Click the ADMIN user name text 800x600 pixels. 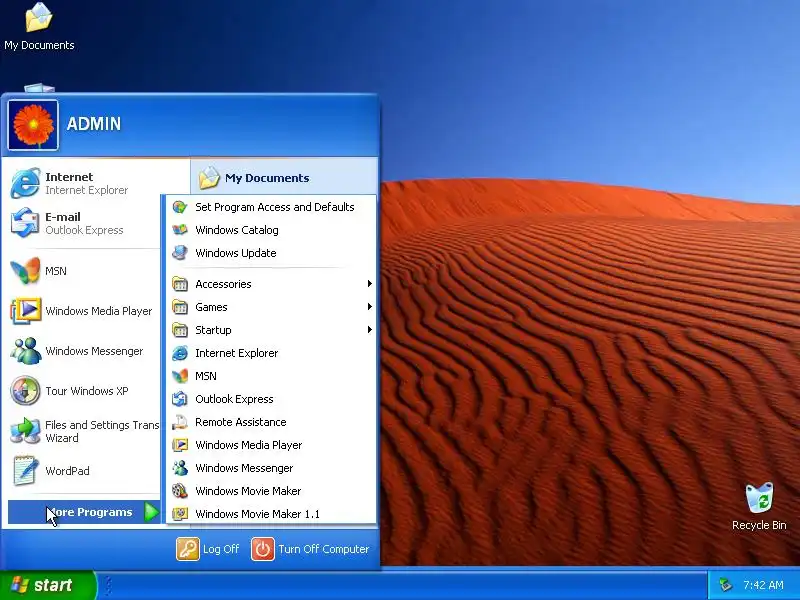tap(94, 123)
